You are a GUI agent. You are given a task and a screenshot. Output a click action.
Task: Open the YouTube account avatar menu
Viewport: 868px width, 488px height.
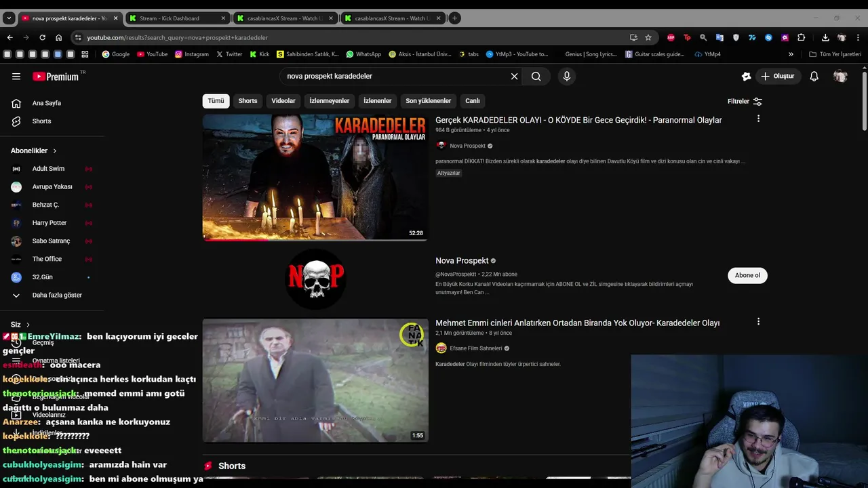(x=840, y=77)
